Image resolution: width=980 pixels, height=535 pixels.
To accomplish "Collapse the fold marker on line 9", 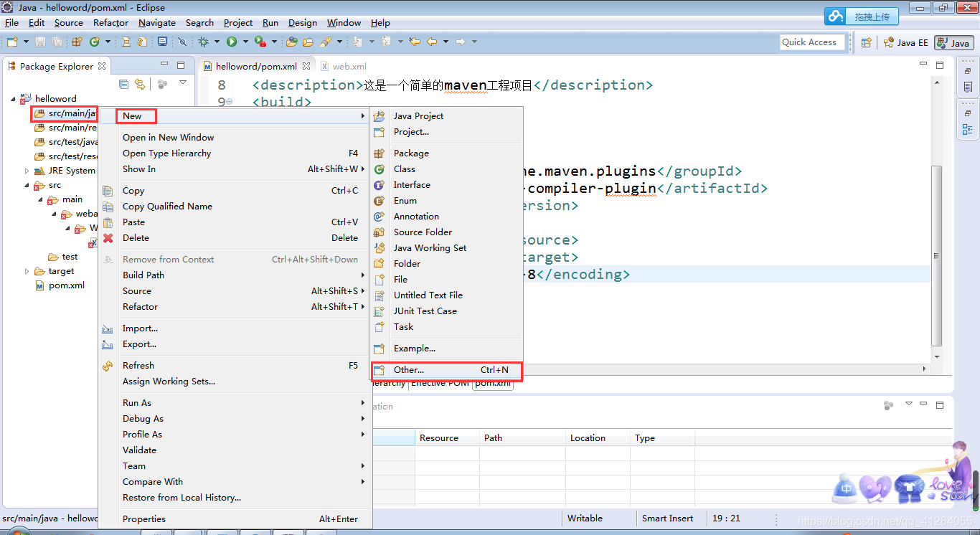I will click(230, 102).
